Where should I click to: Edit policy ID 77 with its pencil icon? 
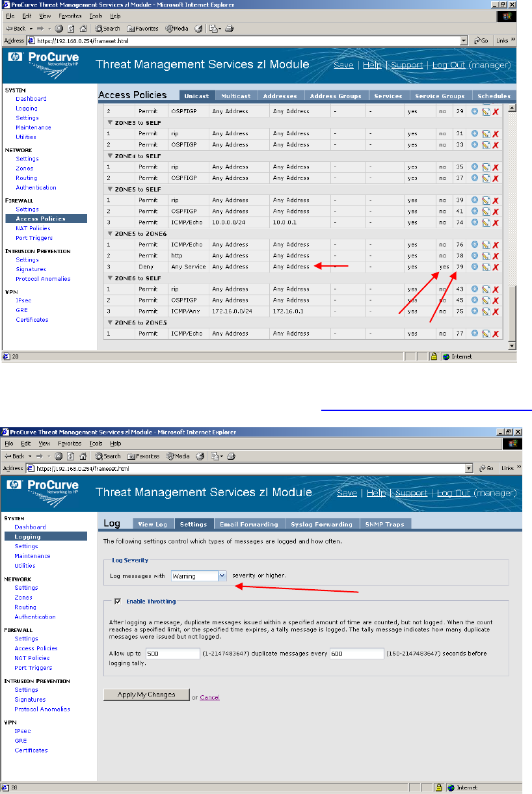coord(485,334)
